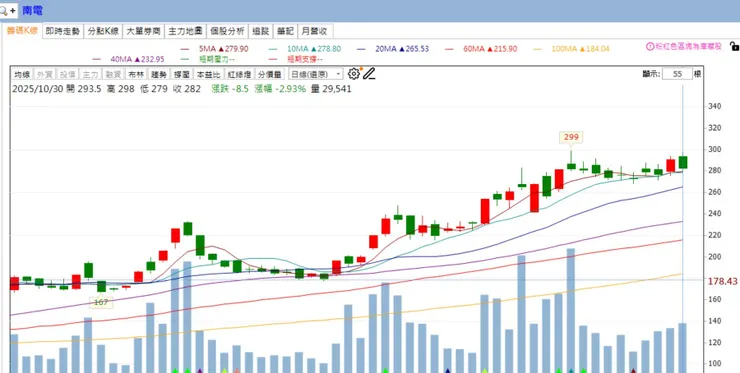Click the 100MA legend line swatch

click(x=537, y=49)
